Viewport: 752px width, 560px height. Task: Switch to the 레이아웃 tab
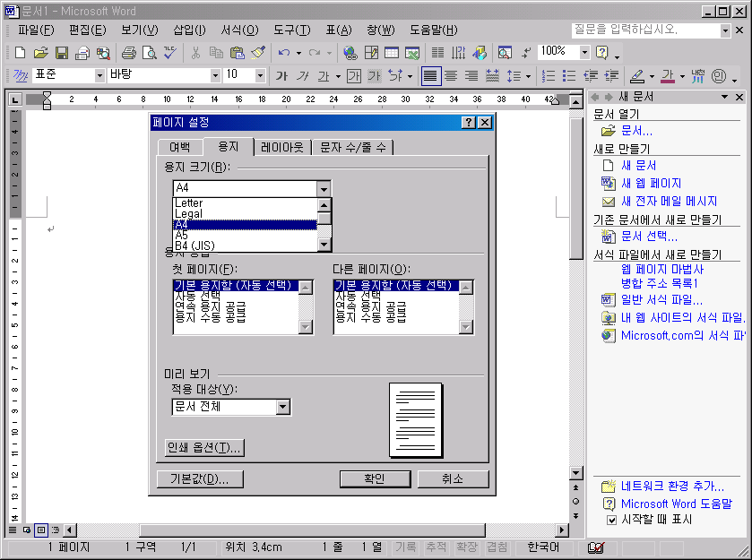[x=282, y=147]
